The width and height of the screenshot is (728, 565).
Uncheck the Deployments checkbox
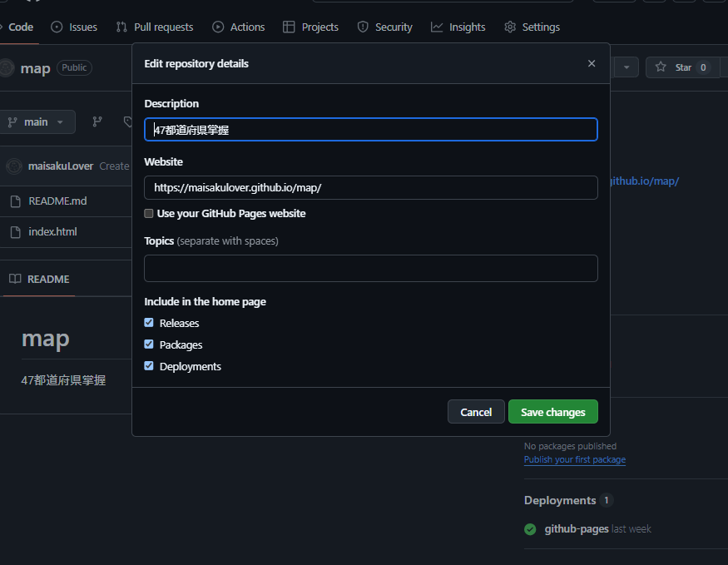coord(149,366)
